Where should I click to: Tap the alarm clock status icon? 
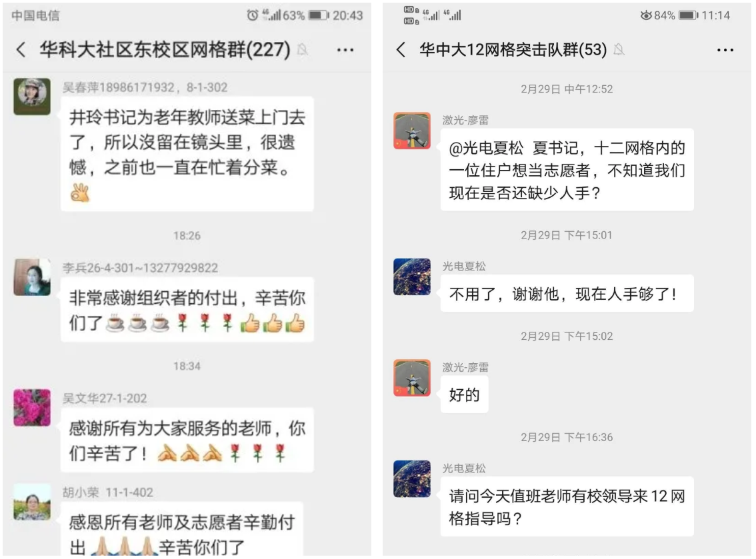coord(252,15)
